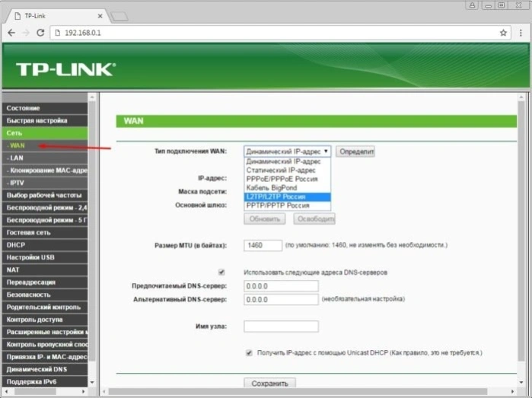This screenshot has height=398, width=532.
Task: Open NAT menu item
Action: 45,270
